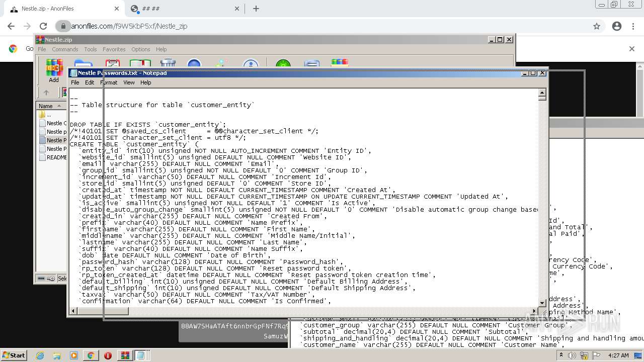Close the second '## ##' tab
Image resolution: width=644 pixels, height=362 pixels.
(x=237, y=9)
